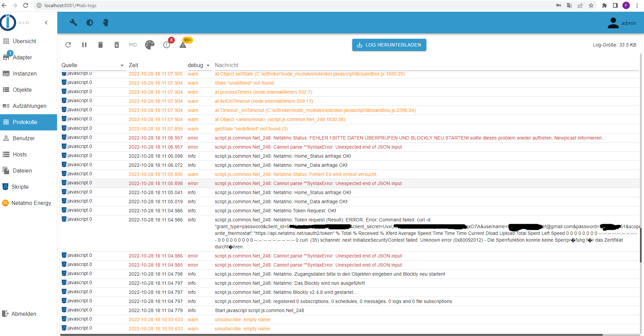Click timestamp 2022-10-28 18:11:04.779
The image size is (644, 336).
(156, 310)
